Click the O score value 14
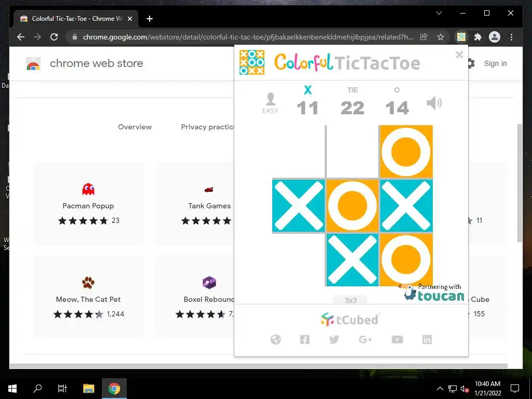 pyautogui.click(x=397, y=108)
